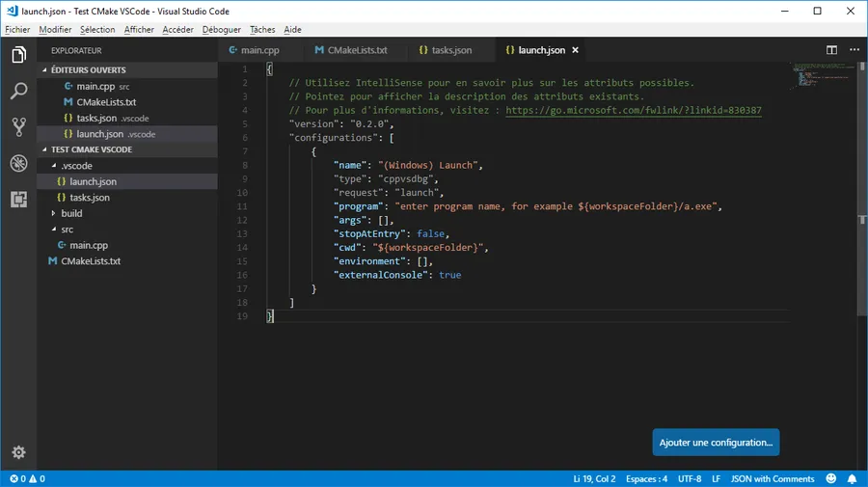Click the "cppvsdbg" type value
This screenshot has width=868, height=487.
click(x=405, y=178)
